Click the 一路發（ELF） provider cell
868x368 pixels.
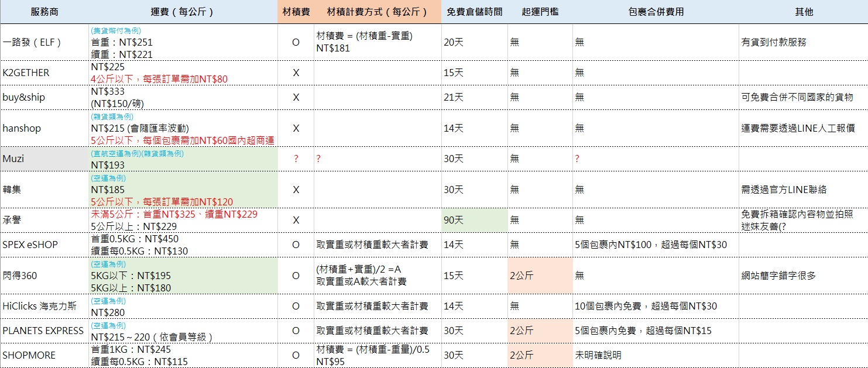pos(44,42)
